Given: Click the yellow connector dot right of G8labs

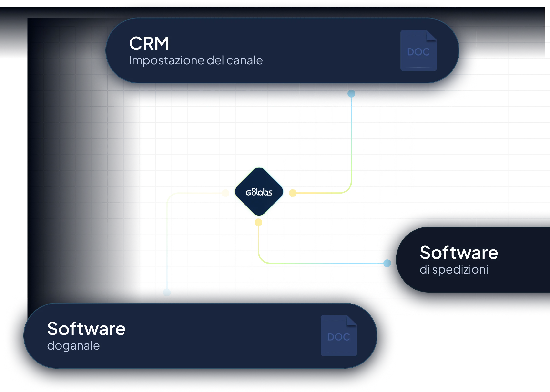Looking at the screenshot, I should coord(293,193).
